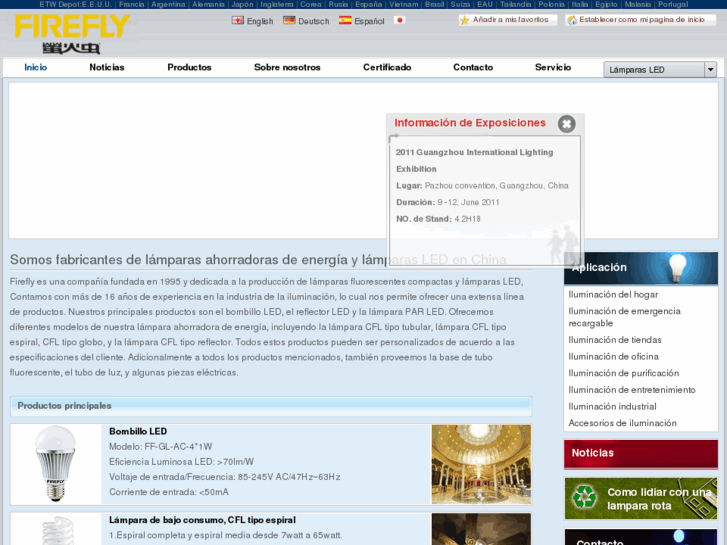Image resolution: width=727 pixels, height=545 pixels.
Task: Open the Sobre nosotros menu
Action: pyautogui.click(x=287, y=67)
